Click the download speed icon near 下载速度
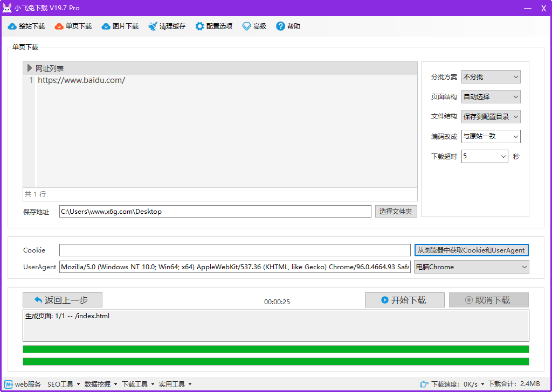552x392 pixels. (424, 384)
